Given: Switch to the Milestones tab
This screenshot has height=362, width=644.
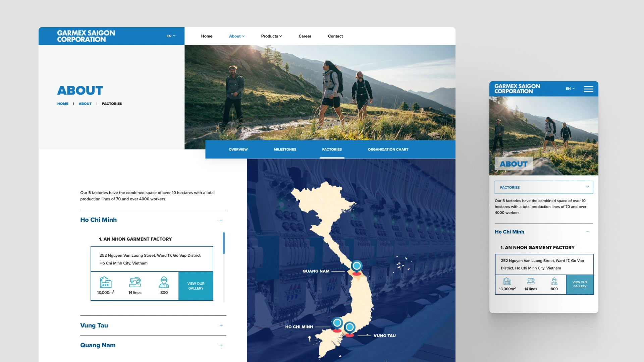Looking at the screenshot, I should point(285,149).
